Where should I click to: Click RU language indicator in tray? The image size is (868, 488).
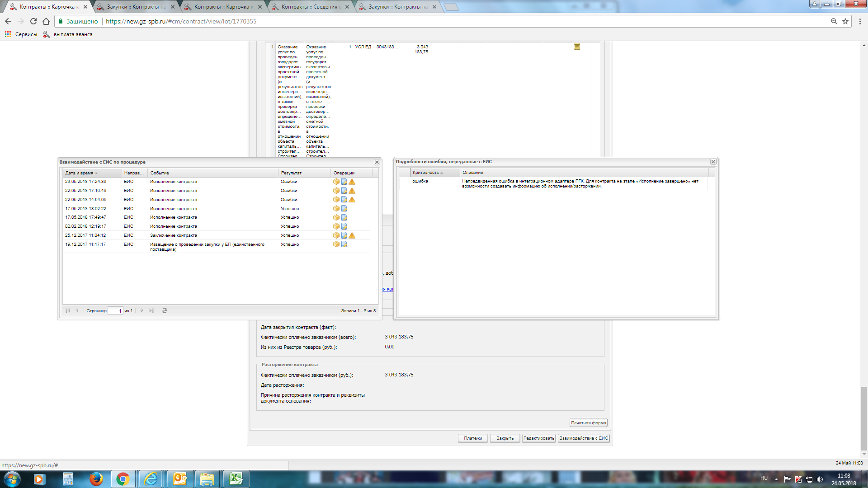coord(764,478)
